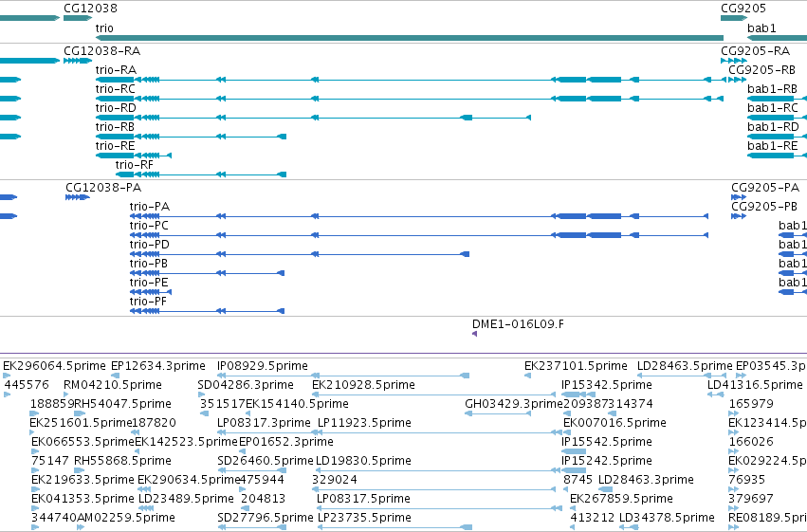Select the trio-PB protein label

149,264
